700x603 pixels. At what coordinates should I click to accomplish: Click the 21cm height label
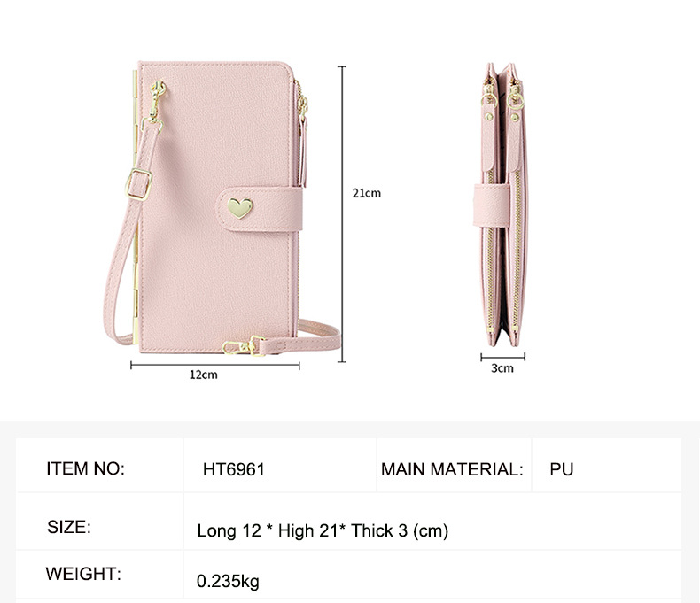[x=367, y=194]
